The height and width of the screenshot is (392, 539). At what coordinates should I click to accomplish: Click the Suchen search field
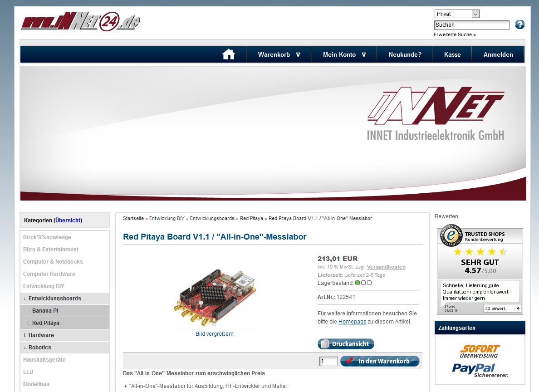point(472,25)
